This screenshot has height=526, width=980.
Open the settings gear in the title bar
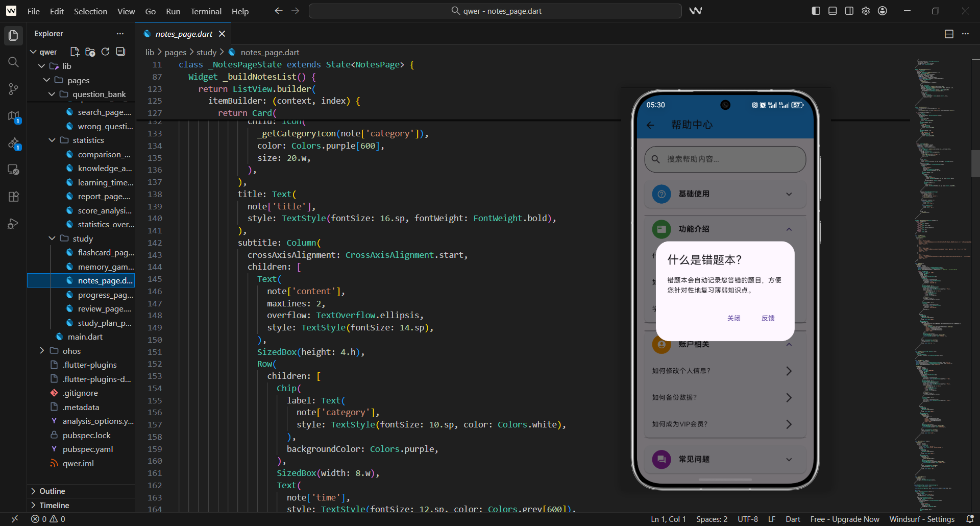click(865, 10)
